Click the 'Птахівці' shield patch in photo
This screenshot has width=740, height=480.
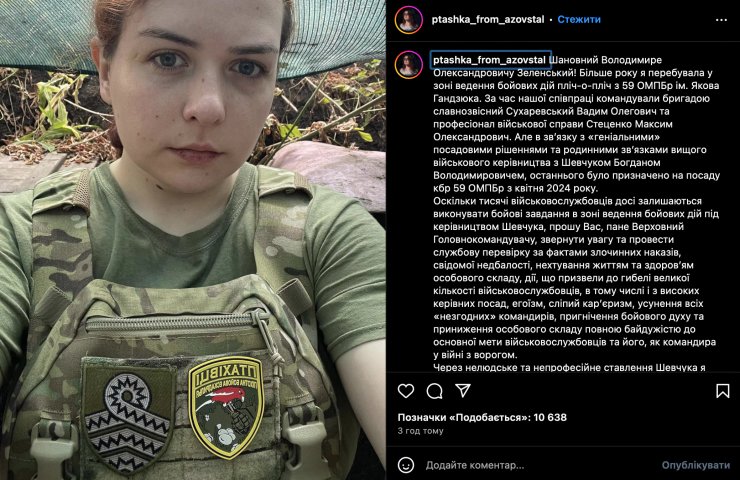(226, 406)
